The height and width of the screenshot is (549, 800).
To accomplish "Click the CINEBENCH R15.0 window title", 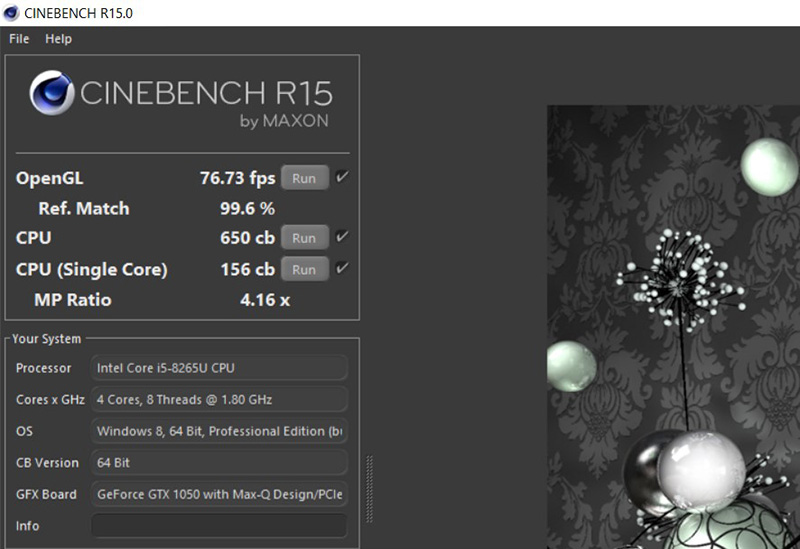I will (79, 13).
